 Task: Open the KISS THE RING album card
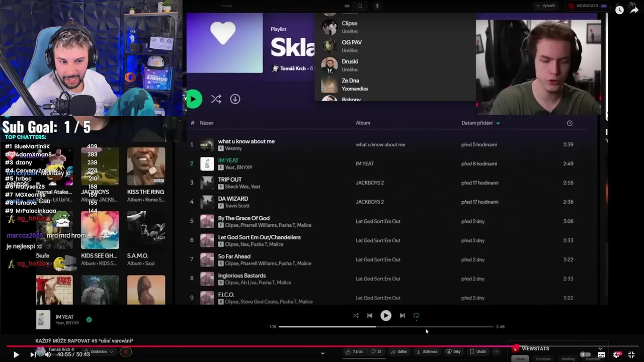click(146, 174)
